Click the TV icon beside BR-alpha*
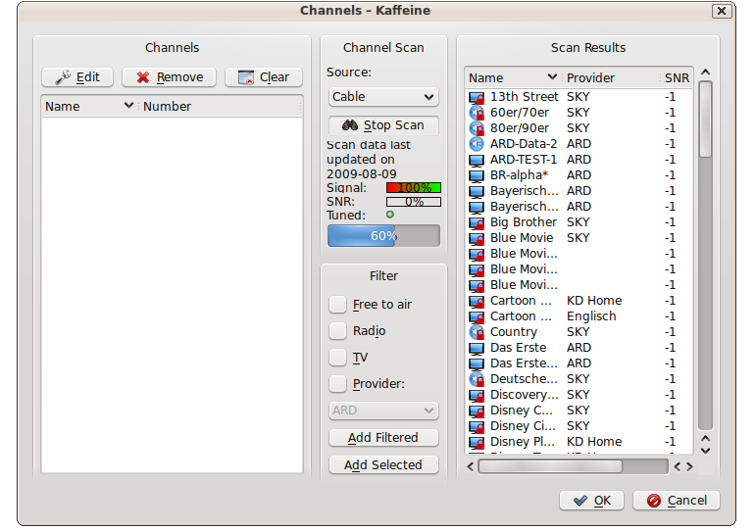The image size is (756, 532). point(477,175)
